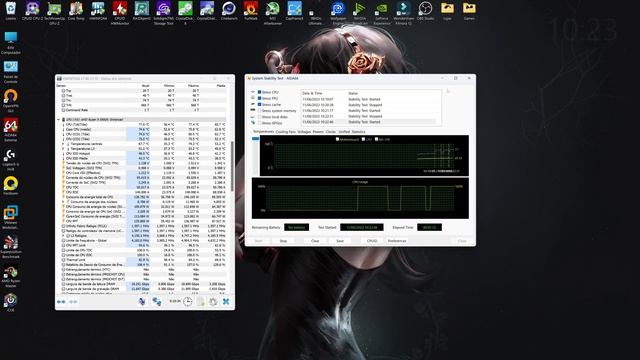Switch to the Clocks tab
The image size is (640, 360).
331,132
